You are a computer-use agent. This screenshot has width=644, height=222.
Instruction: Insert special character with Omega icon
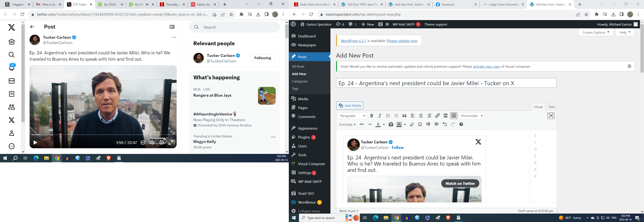[x=420, y=125]
